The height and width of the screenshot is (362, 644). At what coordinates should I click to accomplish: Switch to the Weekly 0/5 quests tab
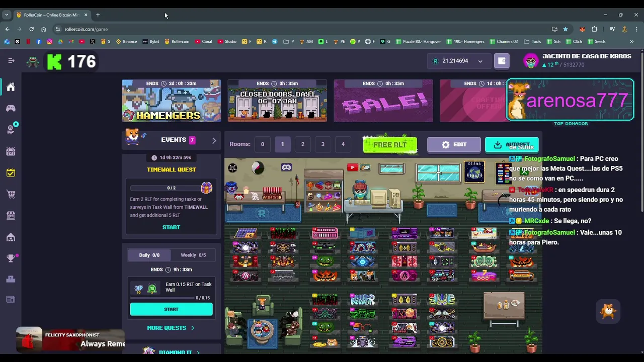click(x=193, y=255)
